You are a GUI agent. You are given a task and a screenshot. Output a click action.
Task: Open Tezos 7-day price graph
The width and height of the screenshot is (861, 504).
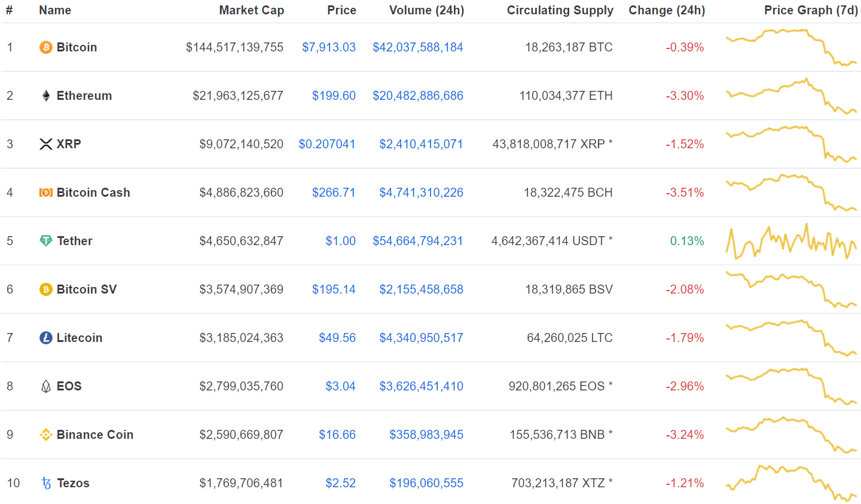point(791,483)
